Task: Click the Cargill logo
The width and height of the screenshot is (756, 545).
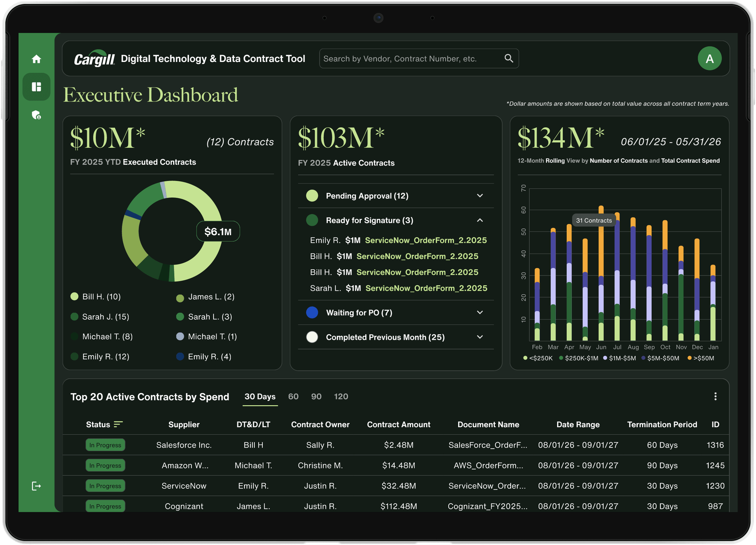Action: [94, 58]
